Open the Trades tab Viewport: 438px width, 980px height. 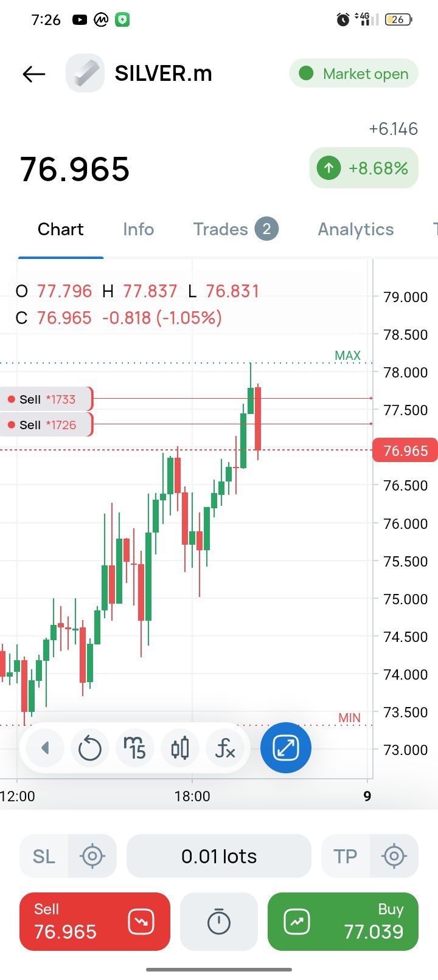coord(235,229)
